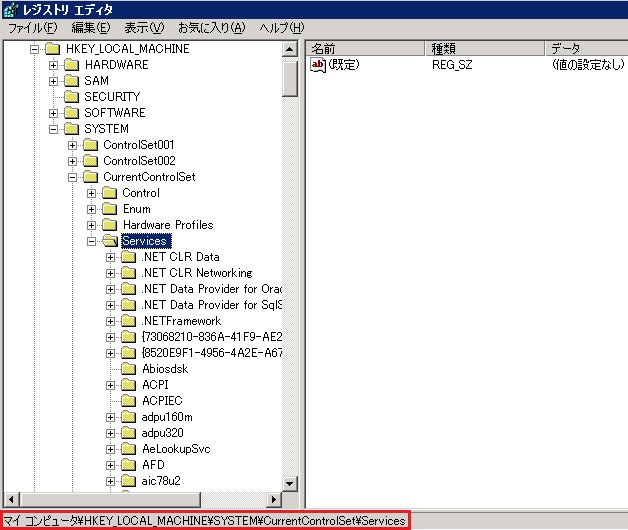
Task: Click the 名前 column header
Action: point(365,48)
